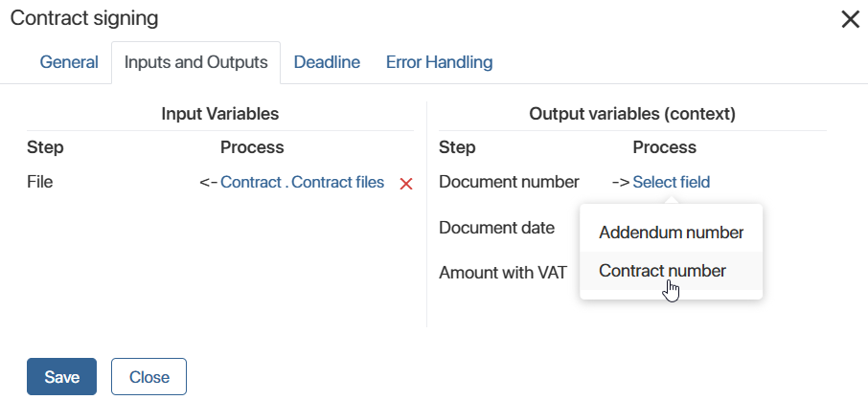Screen dimensions: 868x400
Task: Click the Output variables (context) header
Action: (632, 114)
